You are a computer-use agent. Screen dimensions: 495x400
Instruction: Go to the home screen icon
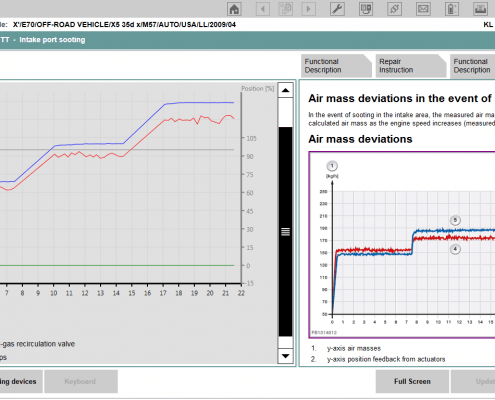click(x=234, y=9)
